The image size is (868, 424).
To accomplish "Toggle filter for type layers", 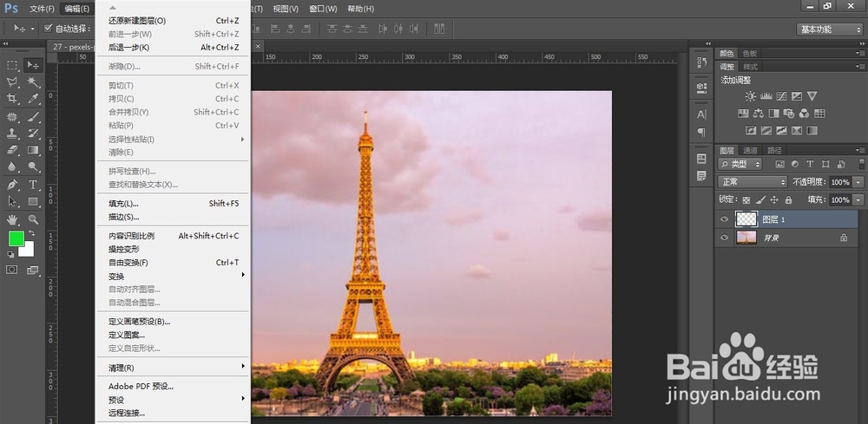I will pos(810,164).
